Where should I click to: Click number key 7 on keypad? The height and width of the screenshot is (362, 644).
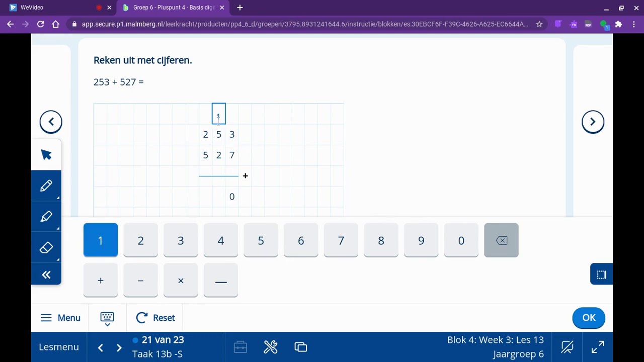[341, 240]
